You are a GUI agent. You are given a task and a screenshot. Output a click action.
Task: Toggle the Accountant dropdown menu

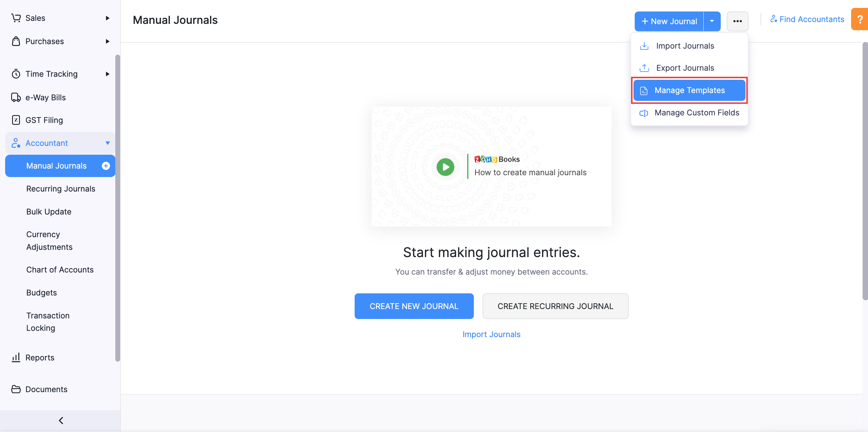pos(107,143)
